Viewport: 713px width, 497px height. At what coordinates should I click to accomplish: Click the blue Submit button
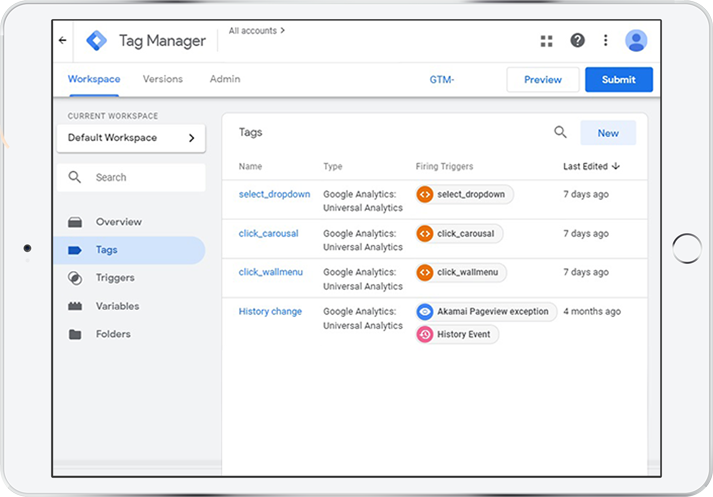(619, 80)
